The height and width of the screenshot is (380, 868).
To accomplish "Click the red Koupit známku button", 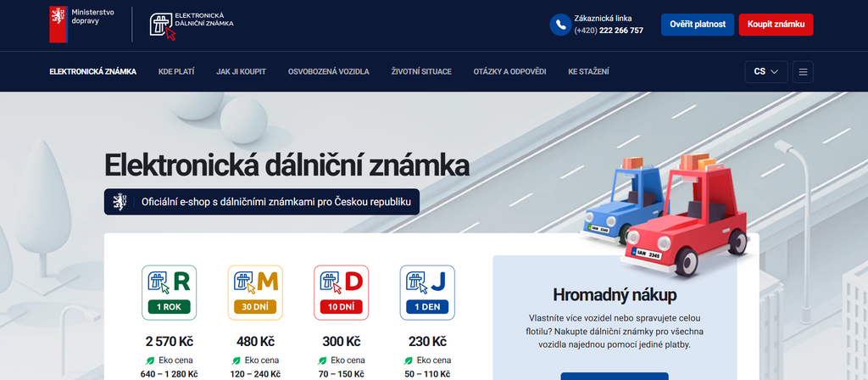I will tap(776, 25).
